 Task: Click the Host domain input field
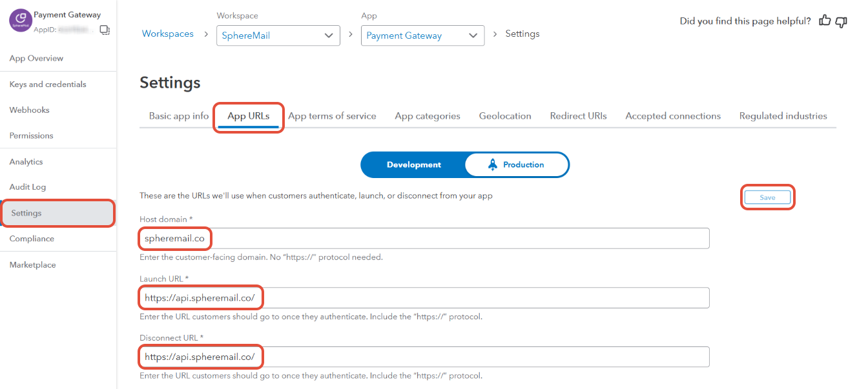coord(424,238)
